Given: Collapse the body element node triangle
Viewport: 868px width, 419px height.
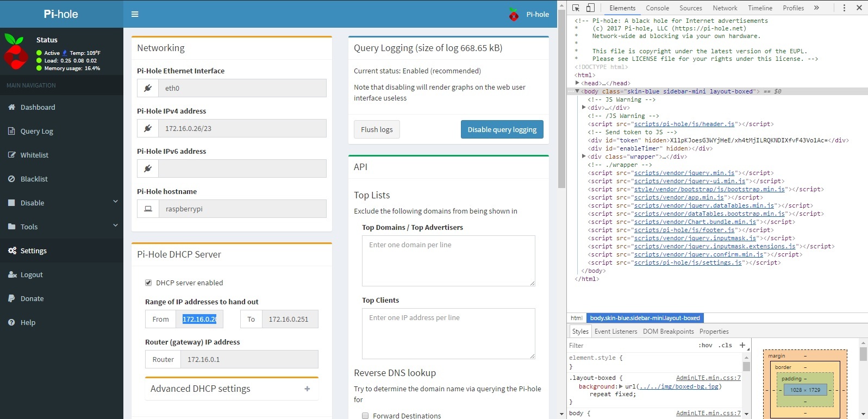Looking at the screenshot, I should (577, 91).
